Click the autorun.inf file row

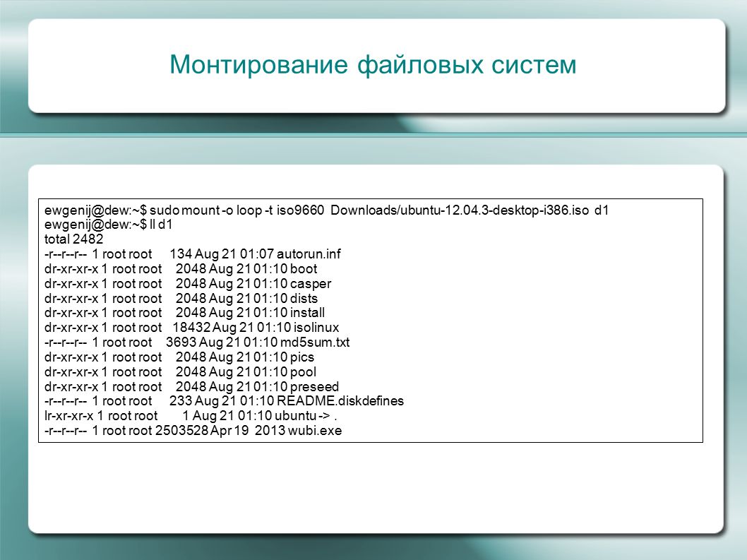[x=193, y=254]
